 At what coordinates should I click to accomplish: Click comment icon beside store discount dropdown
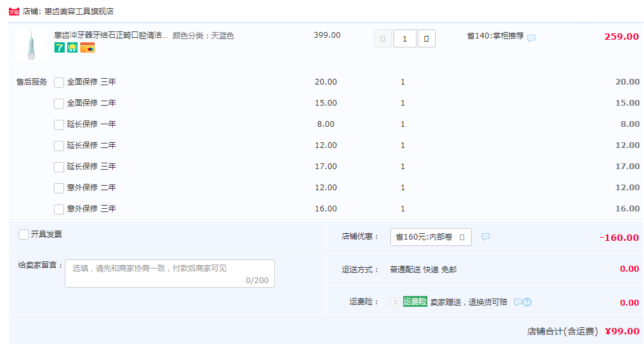click(x=486, y=237)
